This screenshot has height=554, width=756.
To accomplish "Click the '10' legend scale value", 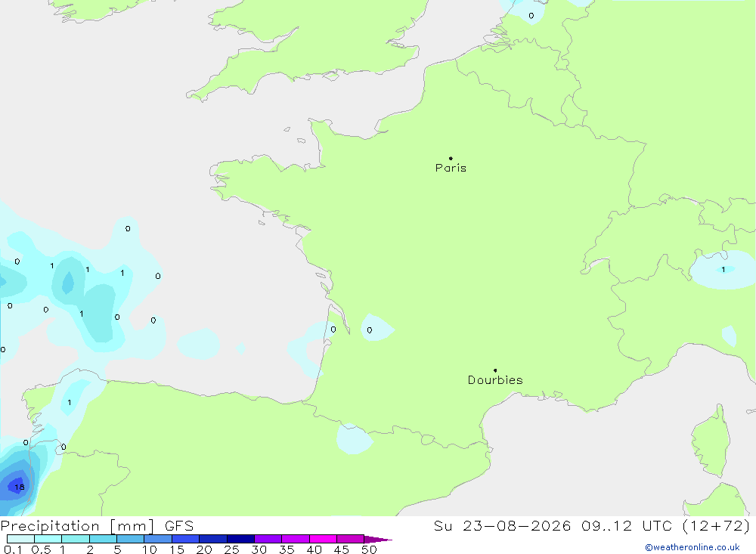I will click(150, 549).
